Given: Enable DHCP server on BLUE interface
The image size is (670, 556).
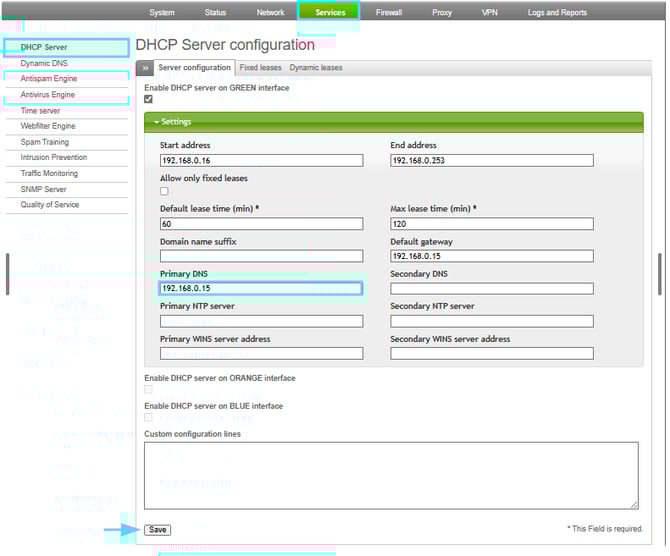Looking at the screenshot, I should [x=149, y=417].
